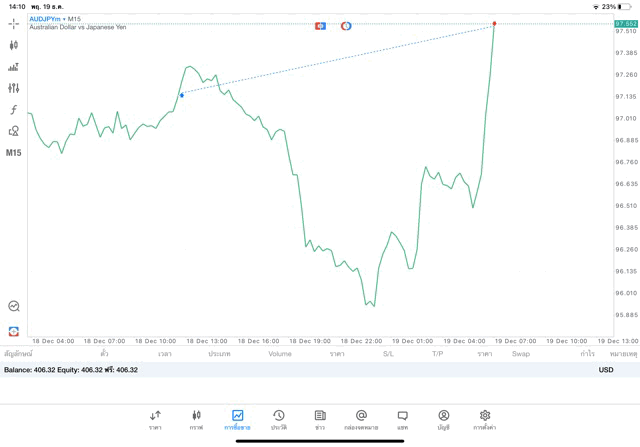Screen dimensions: 640x447
Task: Open the indicators function icon
Action: click(x=14, y=110)
